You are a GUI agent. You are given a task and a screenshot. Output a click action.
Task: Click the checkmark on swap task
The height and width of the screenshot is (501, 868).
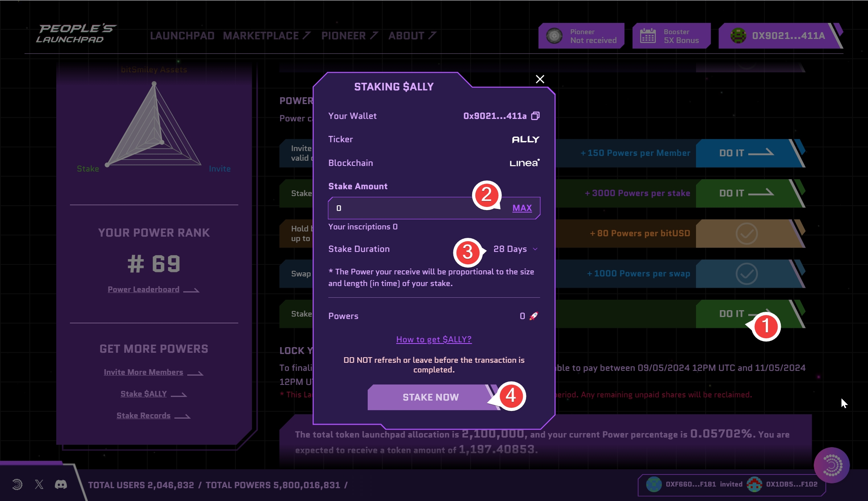746,274
